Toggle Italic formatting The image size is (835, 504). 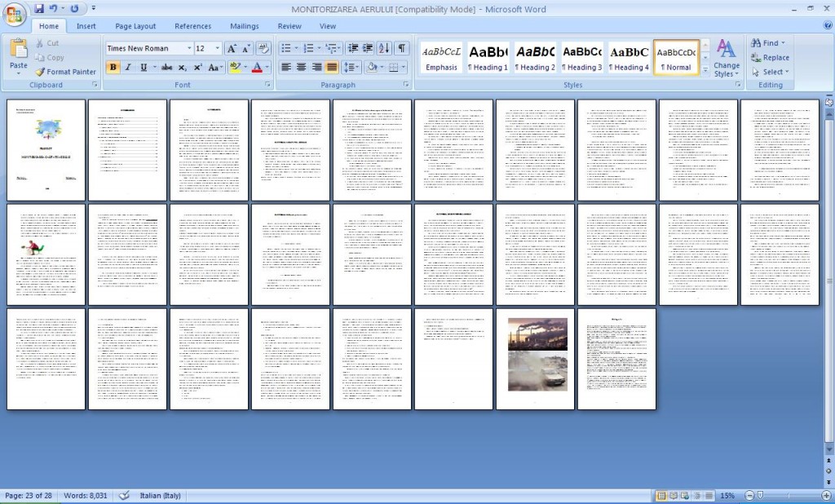[x=128, y=67]
